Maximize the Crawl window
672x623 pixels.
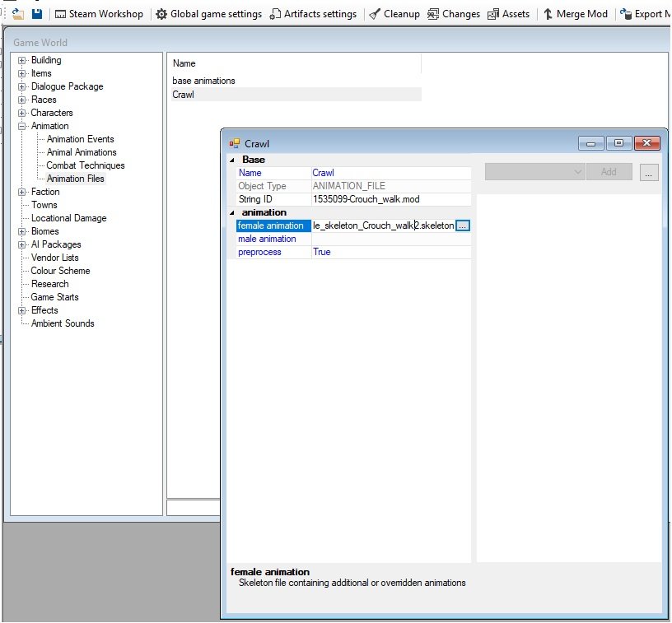pos(618,143)
